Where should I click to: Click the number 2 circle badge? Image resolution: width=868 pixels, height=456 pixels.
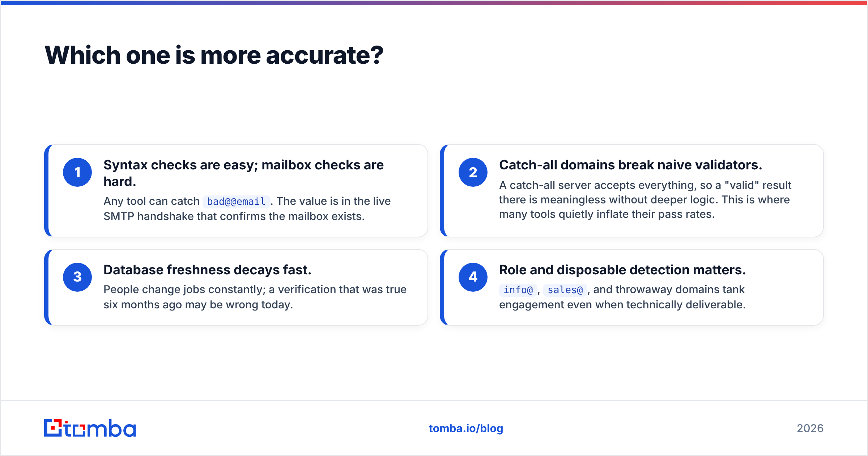(x=473, y=172)
